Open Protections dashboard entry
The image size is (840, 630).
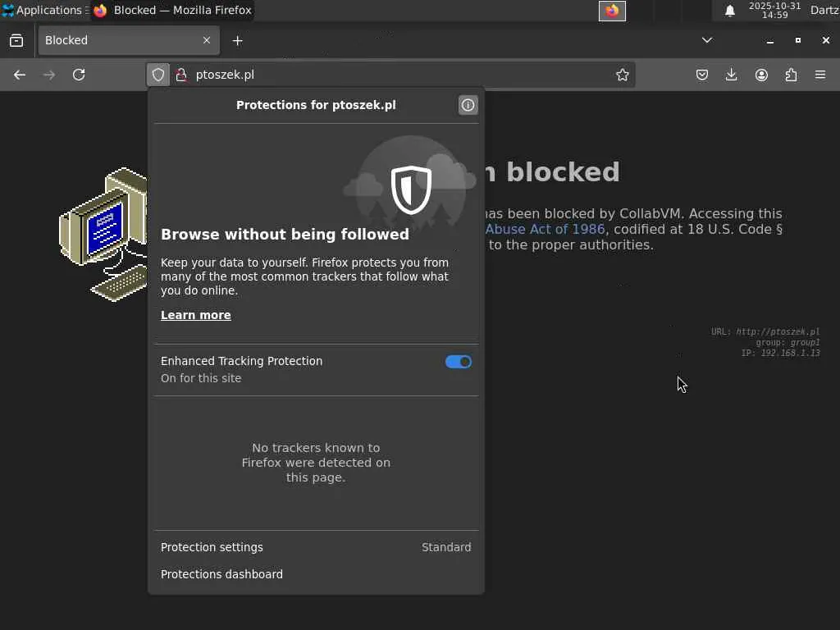[221, 574]
